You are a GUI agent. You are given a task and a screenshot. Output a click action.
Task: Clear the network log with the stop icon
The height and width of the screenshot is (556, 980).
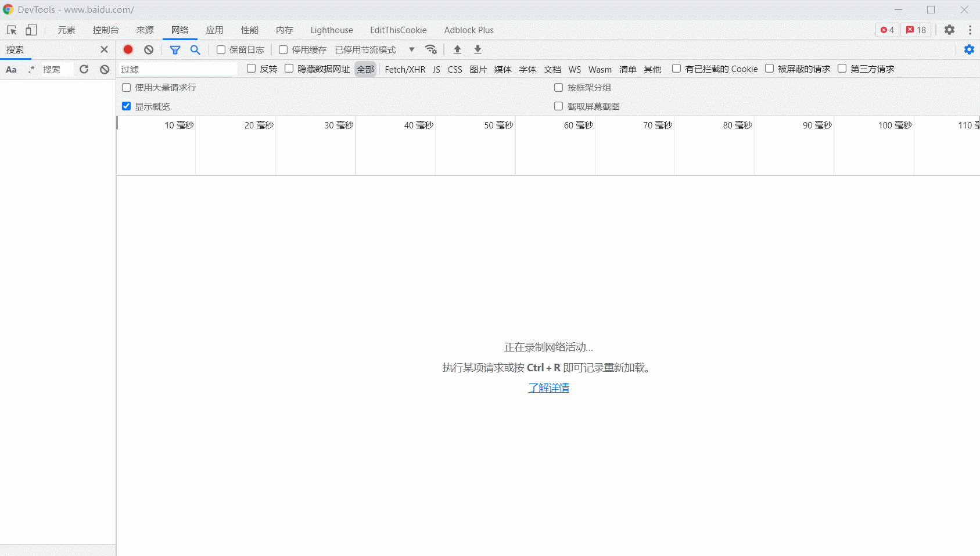(149, 49)
